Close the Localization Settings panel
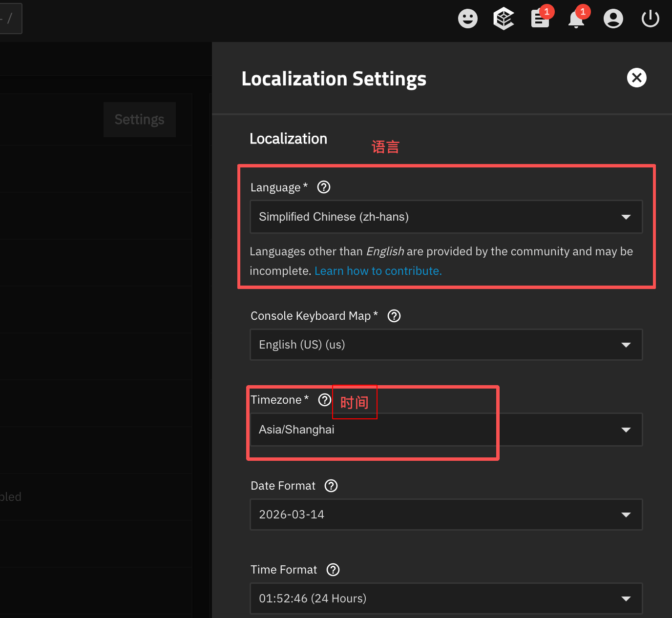672x618 pixels. coord(636,78)
